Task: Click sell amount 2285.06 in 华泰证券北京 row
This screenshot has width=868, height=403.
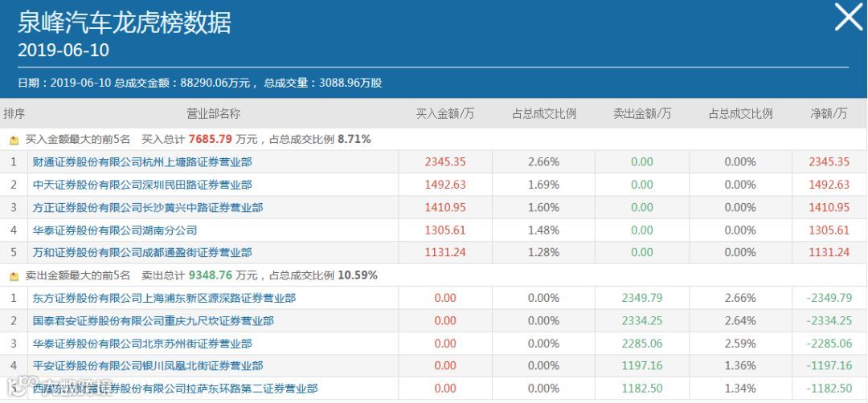Action: point(642,344)
